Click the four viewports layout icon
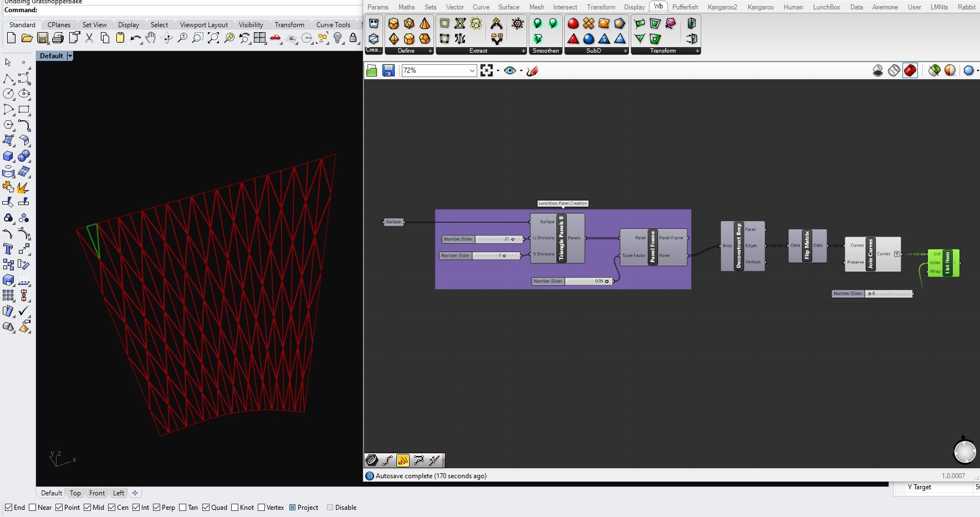980x517 pixels. (x=260, y=38)
